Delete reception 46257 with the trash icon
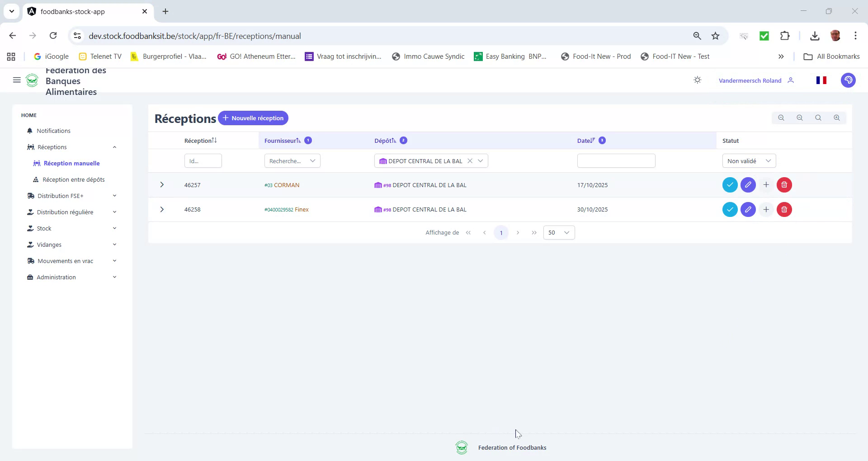This screenshot has width=868, height=461. tap(784, 184)
